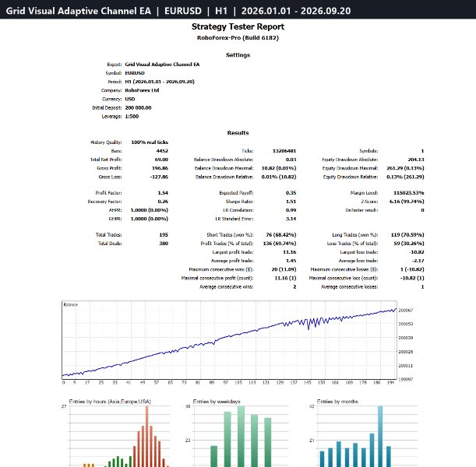The image size is (476, 467).
Task: Click the Total Trades value '195'
Action: 164,235
